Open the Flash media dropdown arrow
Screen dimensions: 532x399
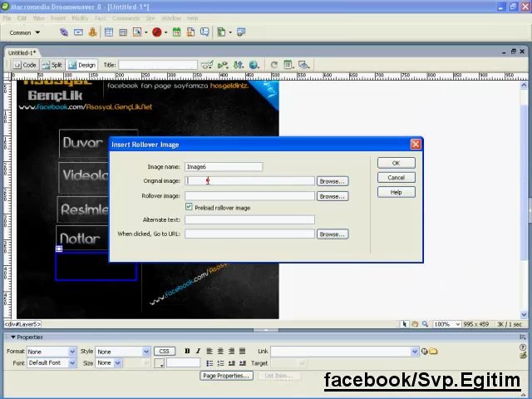pyautogui.click(x=166, y=32)
